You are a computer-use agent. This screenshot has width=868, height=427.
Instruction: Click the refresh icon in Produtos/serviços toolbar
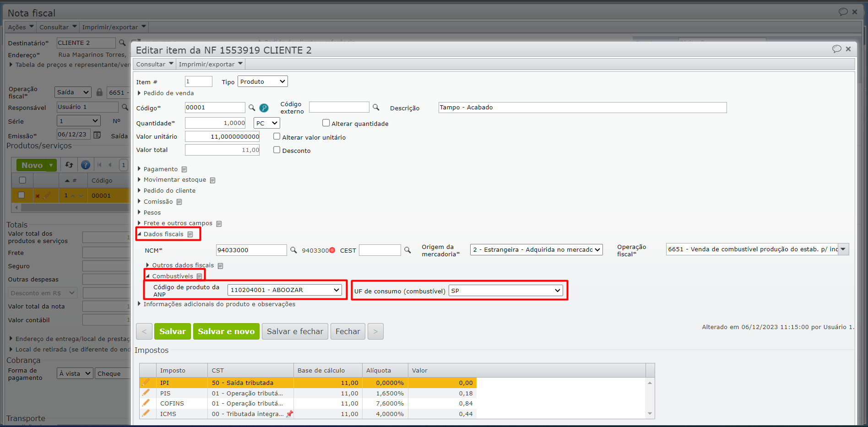pos(69,165)
